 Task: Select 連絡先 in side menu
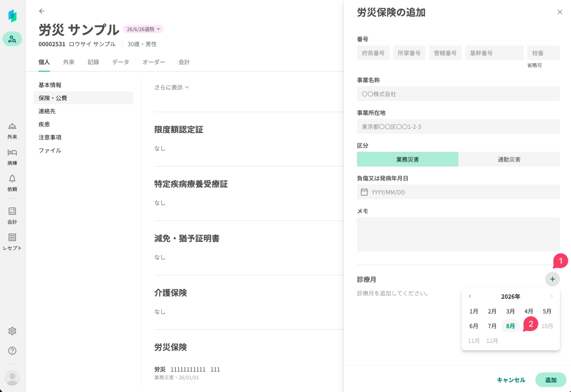83,111
